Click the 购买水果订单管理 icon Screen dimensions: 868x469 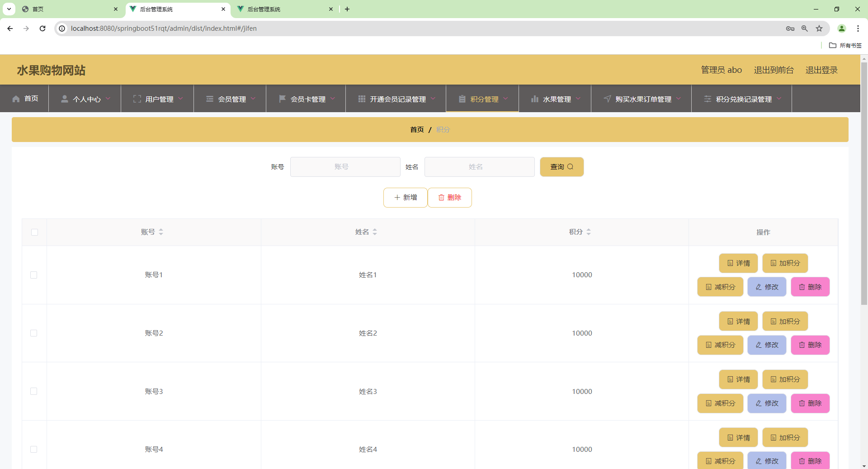pos(606,99)
